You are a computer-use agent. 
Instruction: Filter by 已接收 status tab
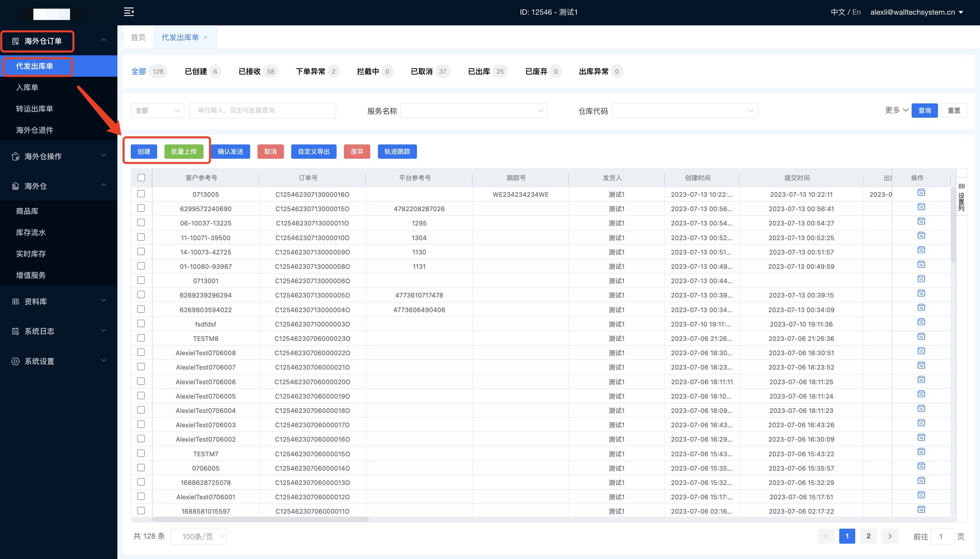(x=258, y=71)
